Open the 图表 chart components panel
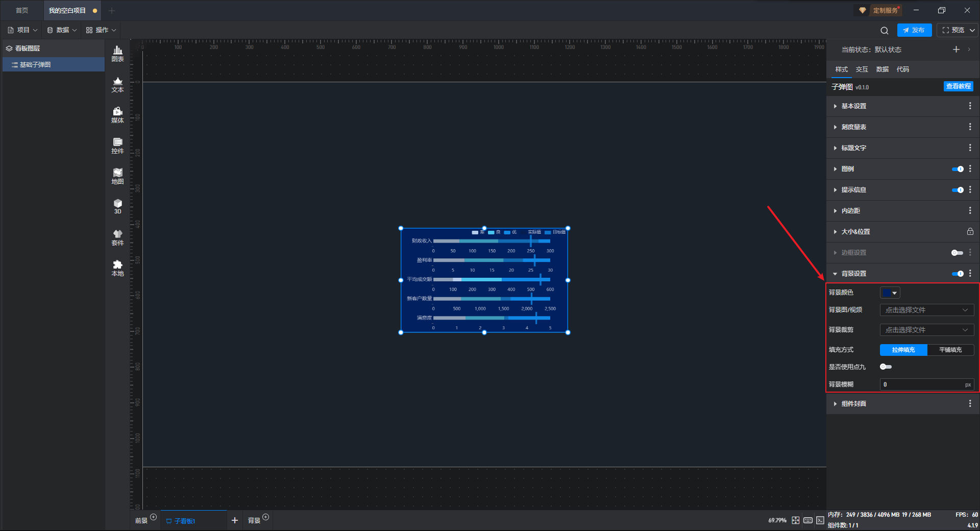The height and width of the screenshot is (531, 980). click(117, 54)
